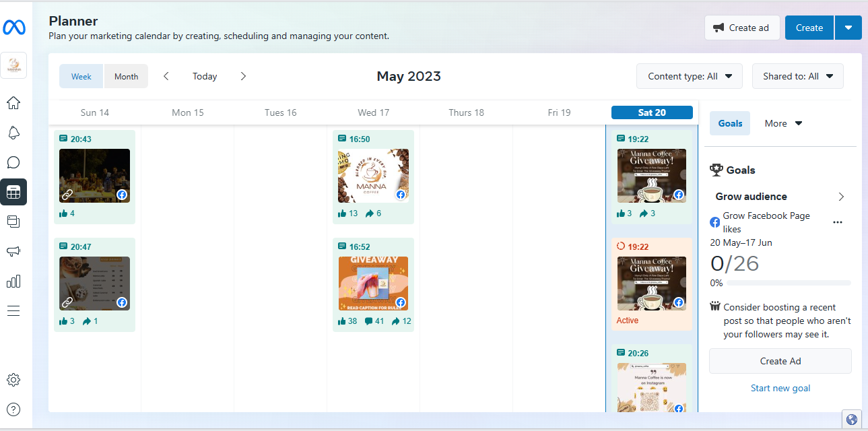
Task: Select Thurs 18 column header
Action: (467, 112)
